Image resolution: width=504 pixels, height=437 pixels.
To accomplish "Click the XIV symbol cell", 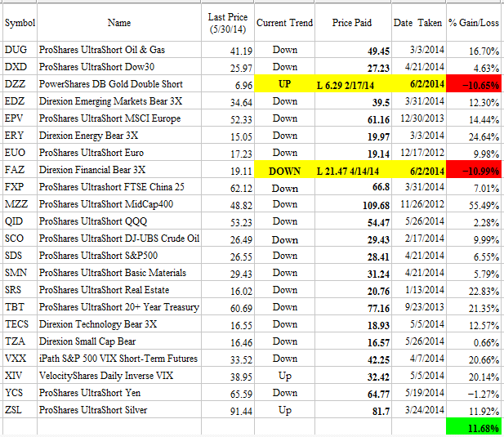I will click(x=20, y=375).
